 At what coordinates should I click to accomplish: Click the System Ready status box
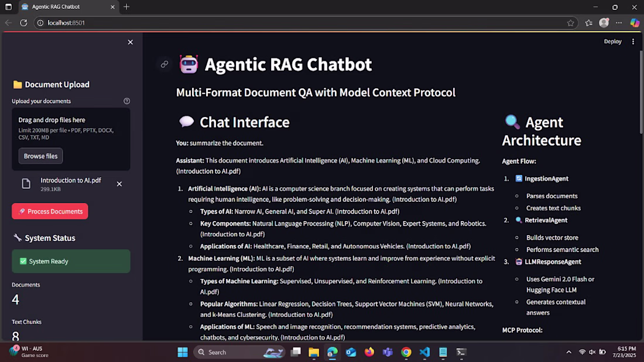pyautogui.click(x=71, y=261)
